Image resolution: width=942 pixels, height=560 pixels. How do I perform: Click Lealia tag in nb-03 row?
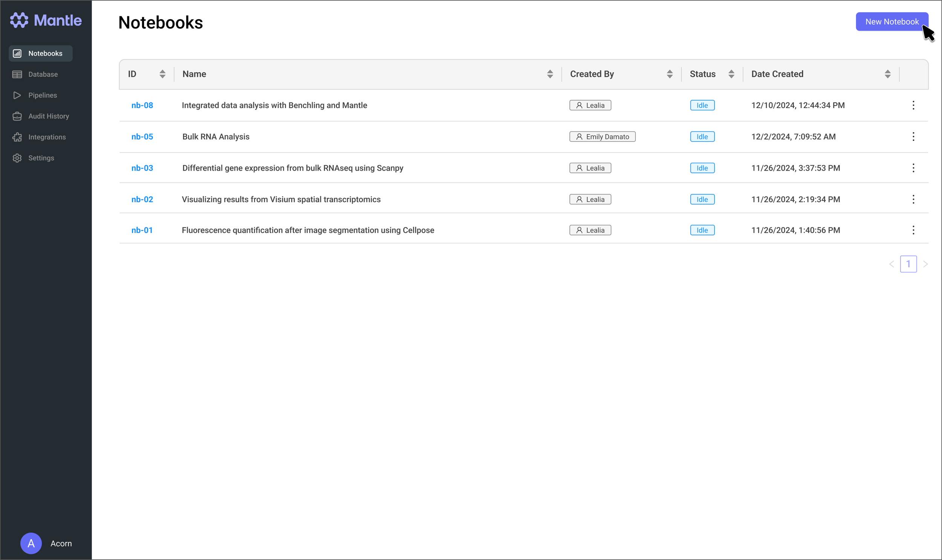(590, 168)
